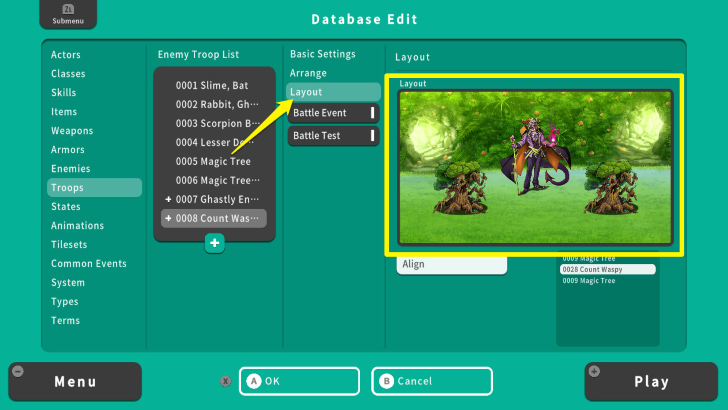Select troop 0005 Magic Tree
This screenshot has width=728, height=410.
coord(214,162)
